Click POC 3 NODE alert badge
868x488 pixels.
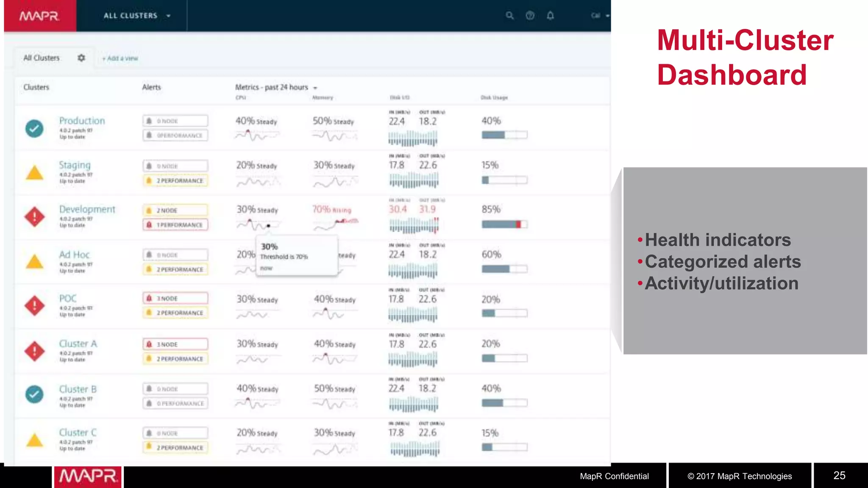click(175, 299)
